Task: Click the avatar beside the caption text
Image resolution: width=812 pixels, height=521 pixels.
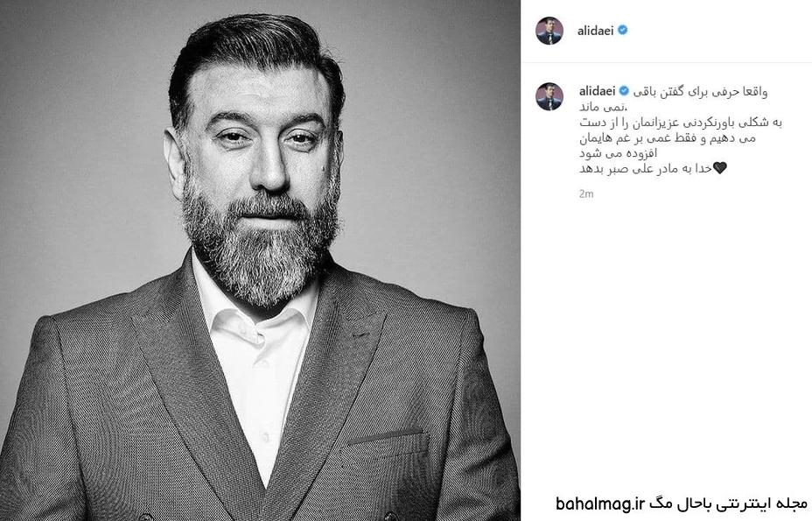Action: click(549, 96)
